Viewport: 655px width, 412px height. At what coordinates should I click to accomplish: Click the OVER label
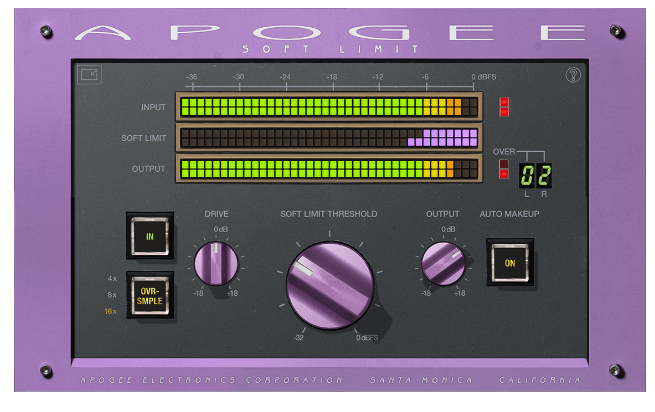(504, 152)
